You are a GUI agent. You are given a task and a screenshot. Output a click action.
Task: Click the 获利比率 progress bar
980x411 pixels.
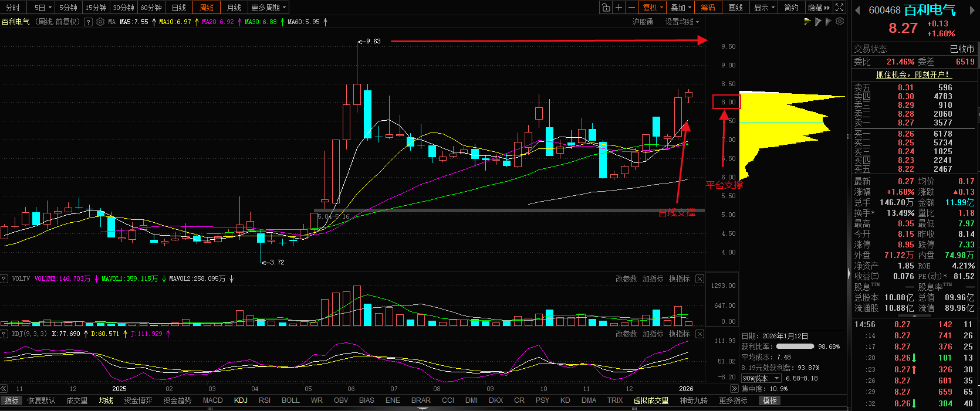(x=795, y=347)
